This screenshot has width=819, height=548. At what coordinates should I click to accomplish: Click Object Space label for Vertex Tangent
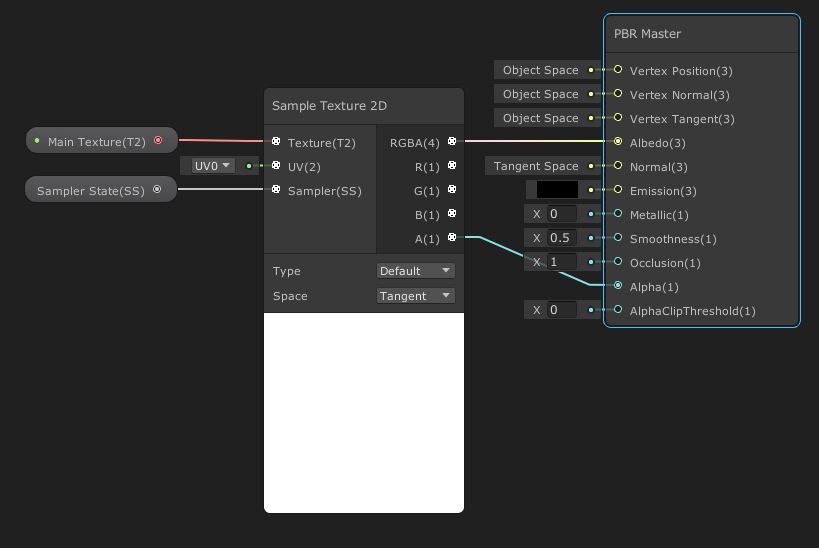tap(541, 118)
